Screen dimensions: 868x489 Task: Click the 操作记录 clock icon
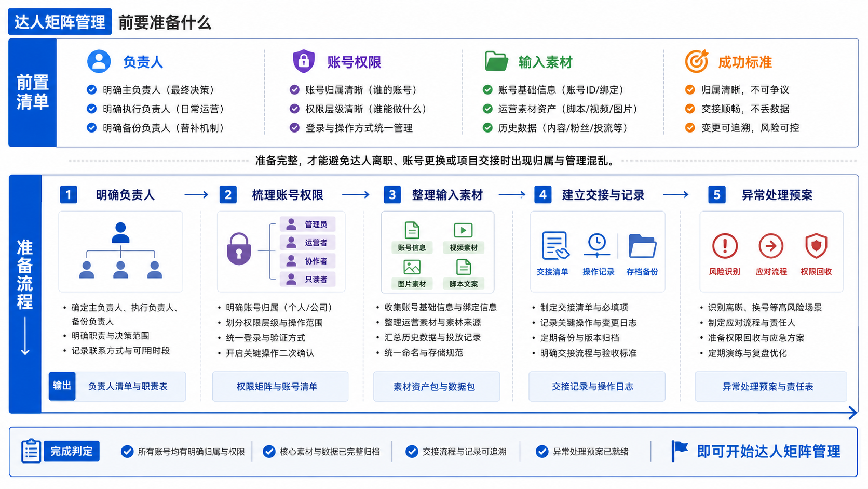click(x=597, y=245)
